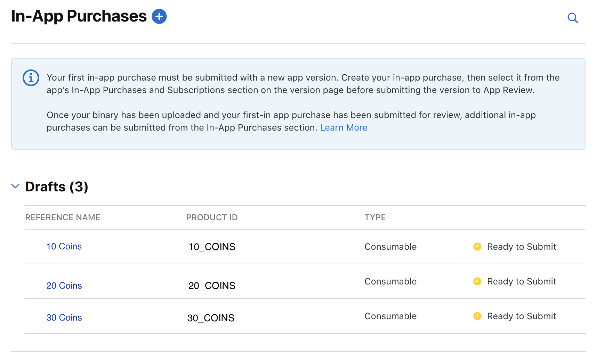Collapse the Drafts section chevron
Viewport: 605px width, 364px height.
15,186
